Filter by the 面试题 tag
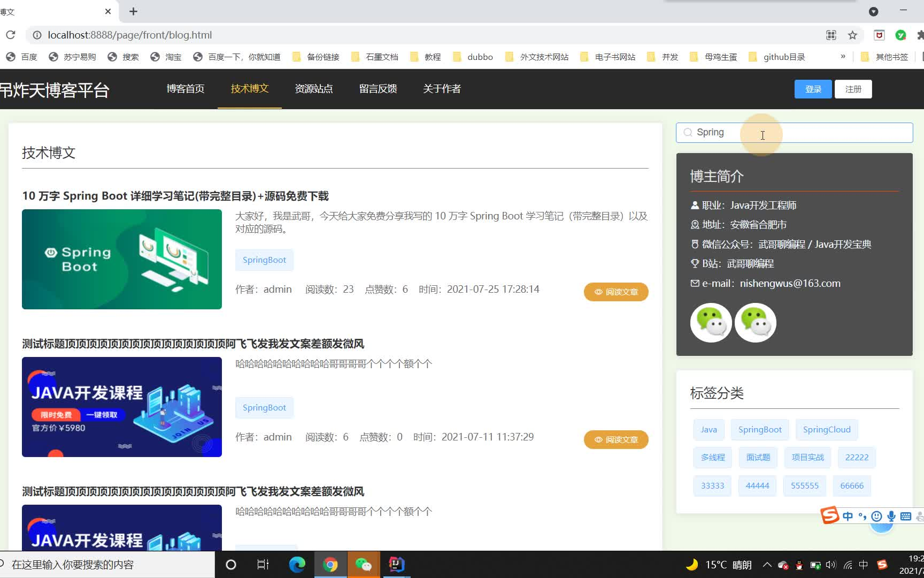Image resolution: width=924 pixels, height=578 pixels. pos(758,458)
